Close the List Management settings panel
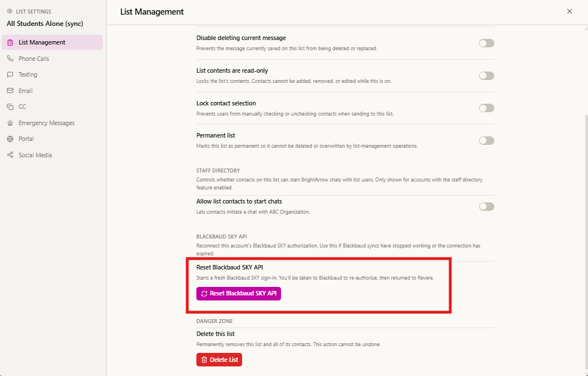Image resolution: width=588 pixels, height=376 pixels. 569,12
